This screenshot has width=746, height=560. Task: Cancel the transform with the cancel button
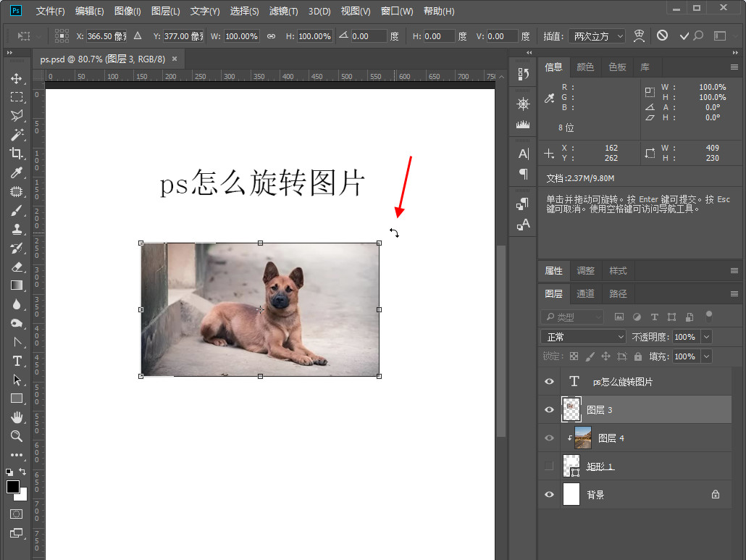click(x=662, y=35)
